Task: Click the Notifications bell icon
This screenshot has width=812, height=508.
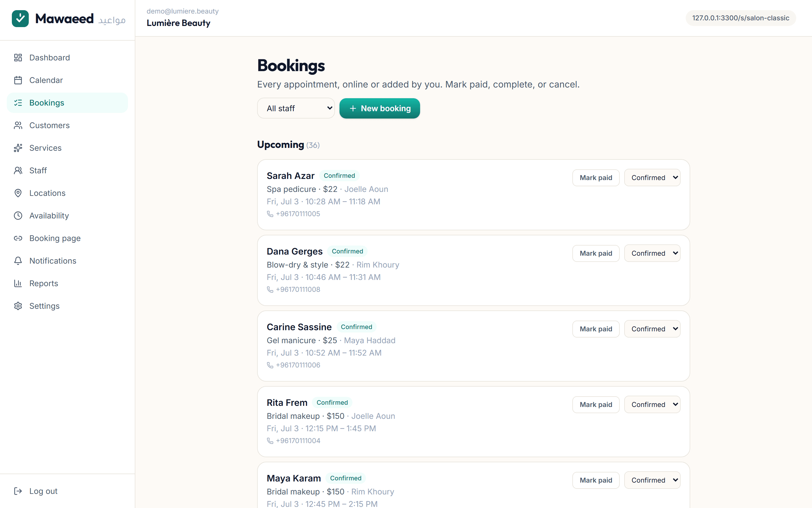Action: 18,260
